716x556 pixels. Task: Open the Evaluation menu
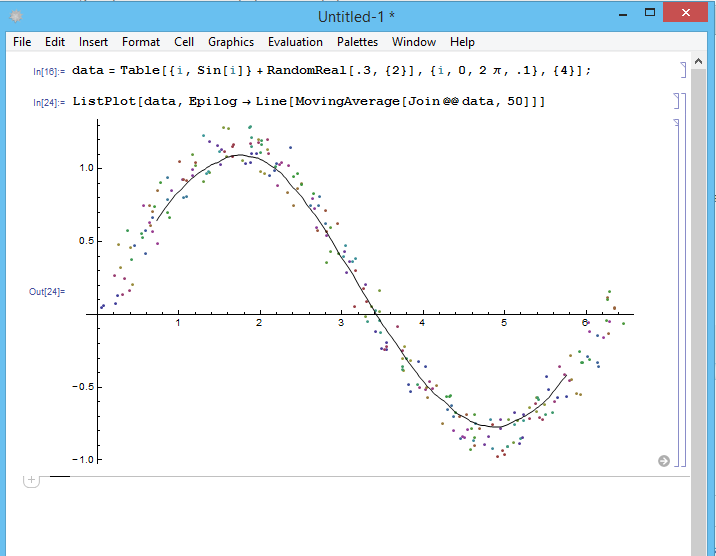tap(295, 42)
